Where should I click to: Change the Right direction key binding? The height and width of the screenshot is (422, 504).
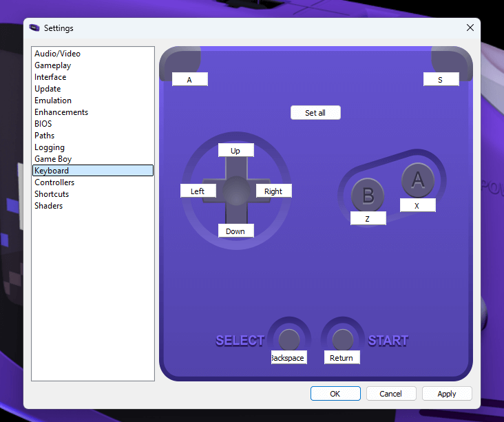273,191
